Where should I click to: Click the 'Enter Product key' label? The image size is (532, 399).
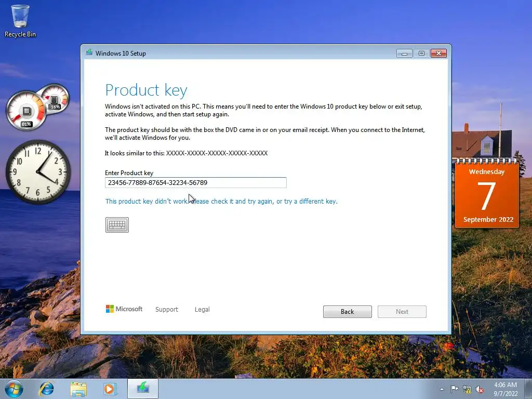(x=129, y=172)
